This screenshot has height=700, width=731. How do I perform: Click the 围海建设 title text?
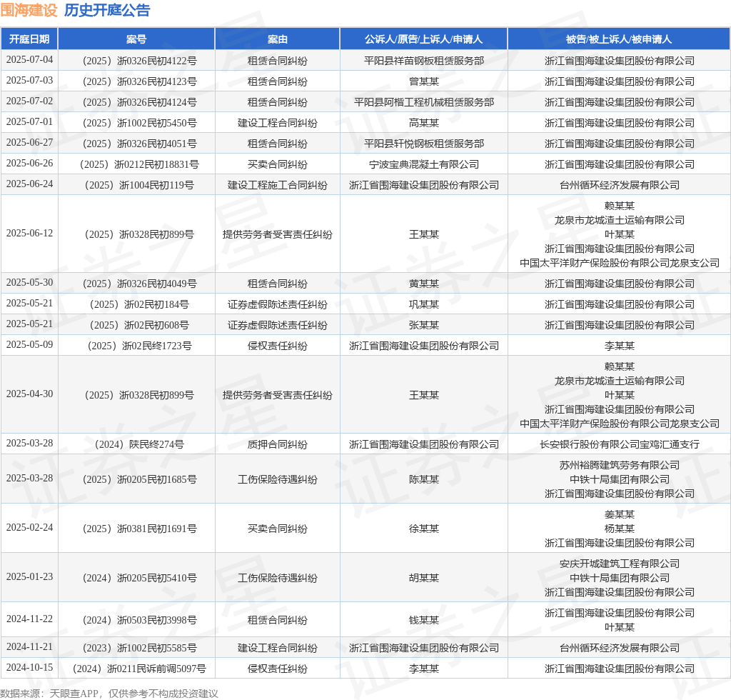29,10
